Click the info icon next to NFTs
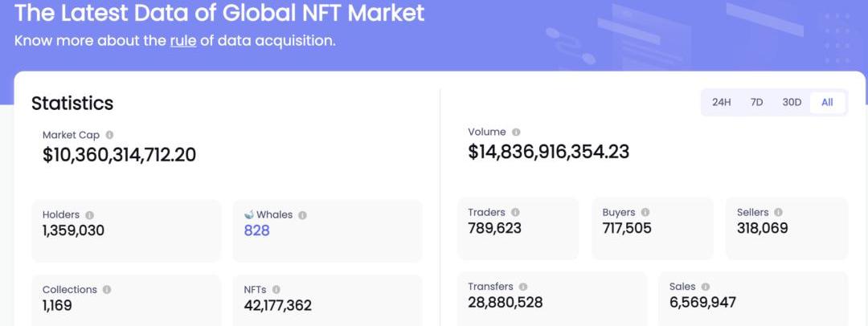The width and height of the screenshot is (868, 326). [276, 290]
